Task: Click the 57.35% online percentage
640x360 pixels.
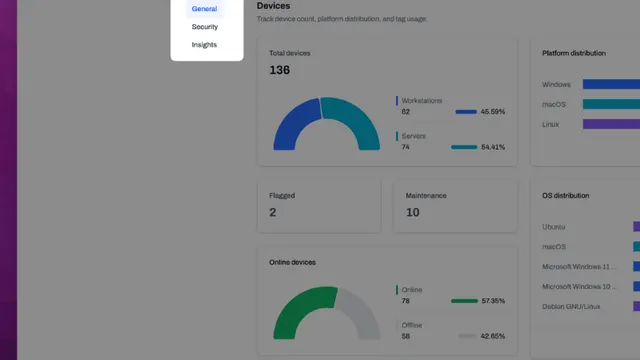Action: tap(493, 301)
